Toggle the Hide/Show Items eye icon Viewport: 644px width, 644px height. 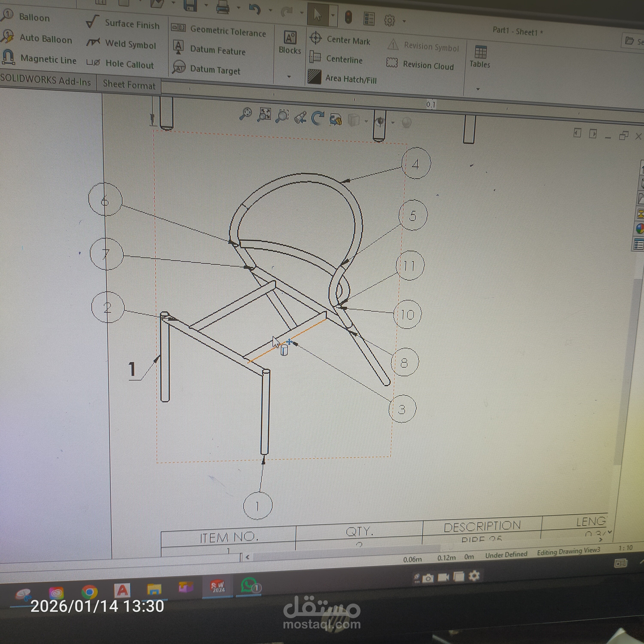[380, 121]
